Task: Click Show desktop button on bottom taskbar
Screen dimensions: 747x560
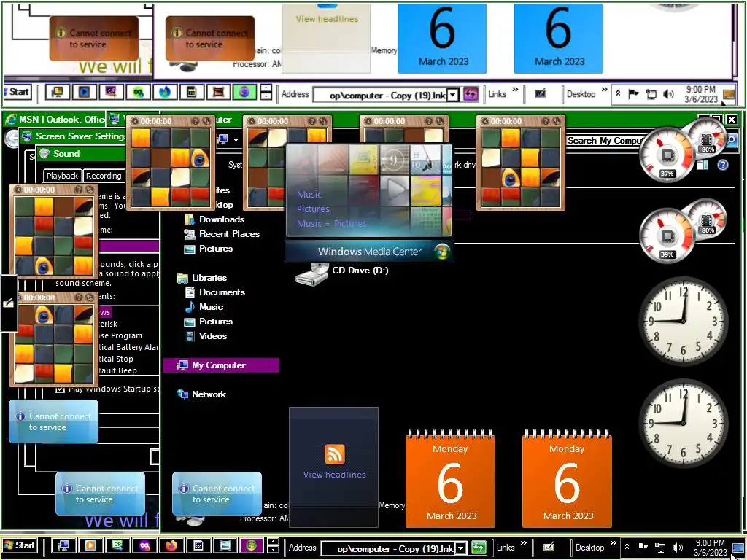Action: [x=738, y=548]
